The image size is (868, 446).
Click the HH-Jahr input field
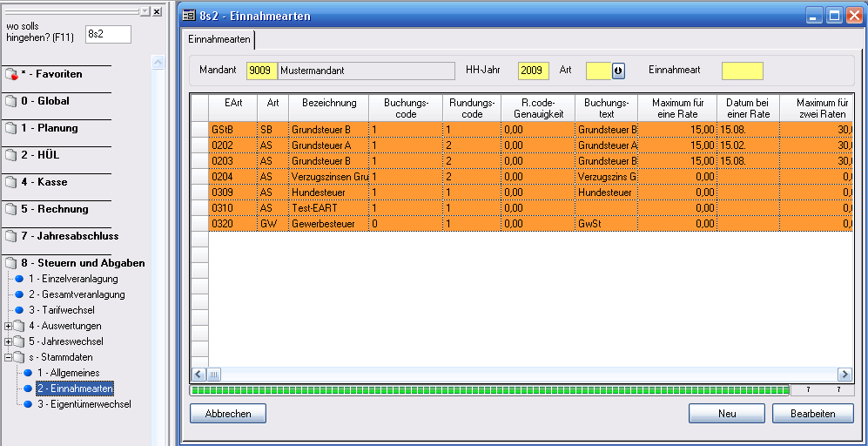[x=533, y=71]
